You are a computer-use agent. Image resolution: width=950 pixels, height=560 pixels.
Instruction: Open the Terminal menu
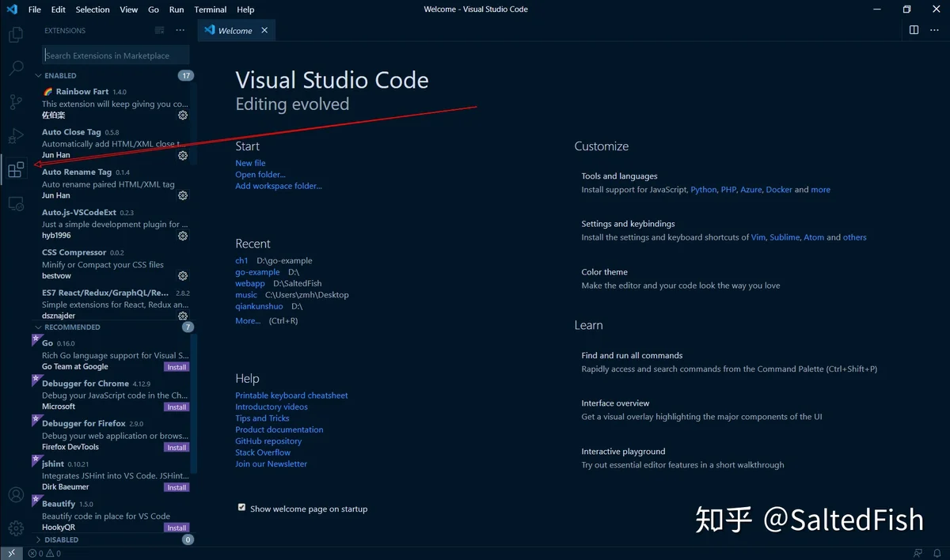click(211, 9)
